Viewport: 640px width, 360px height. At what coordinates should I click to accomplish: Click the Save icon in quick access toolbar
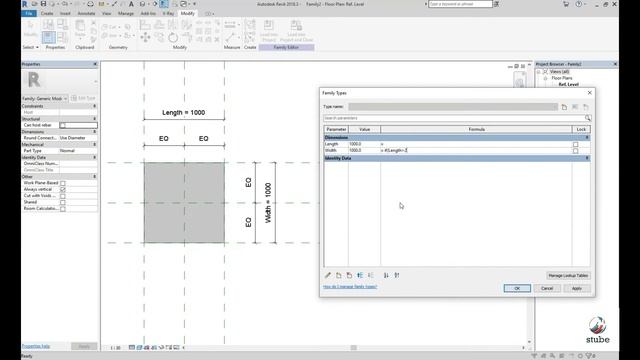43,4
